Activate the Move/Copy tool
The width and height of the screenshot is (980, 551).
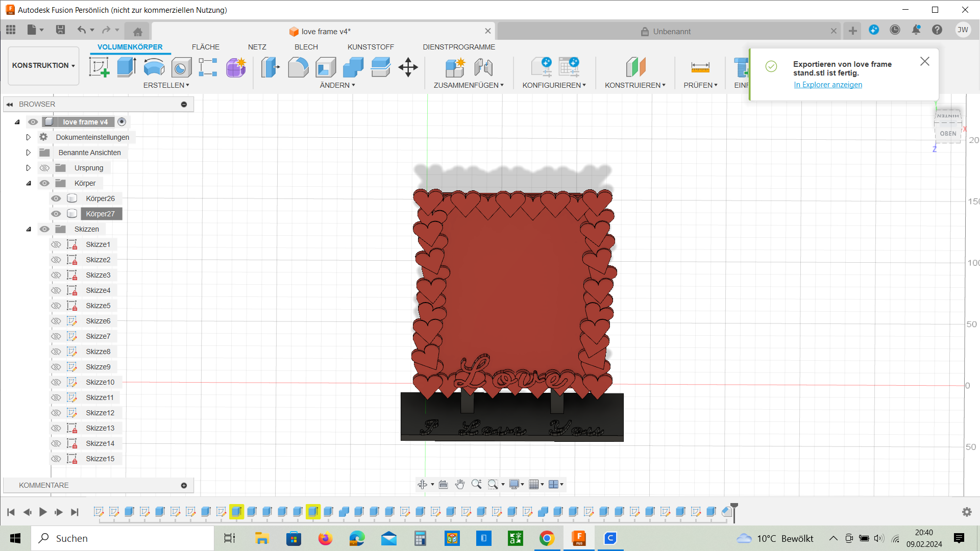click(408, 67)
